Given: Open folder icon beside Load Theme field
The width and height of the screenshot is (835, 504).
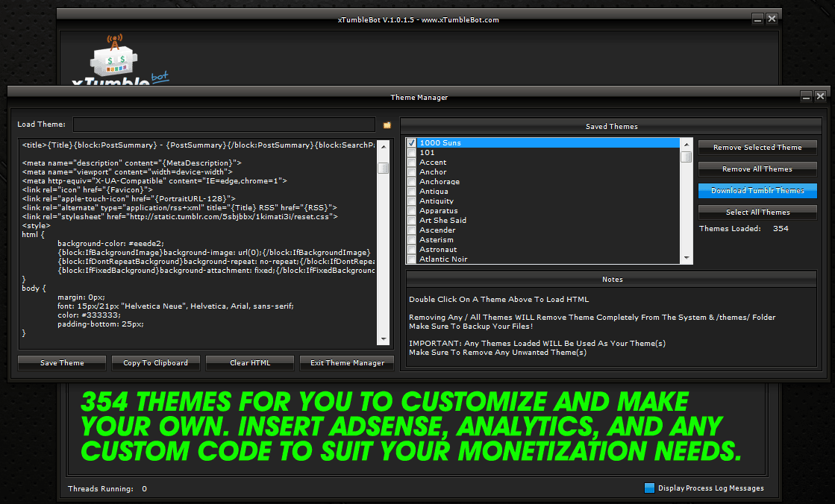Looking at the screenshot, I should (387, 125).
